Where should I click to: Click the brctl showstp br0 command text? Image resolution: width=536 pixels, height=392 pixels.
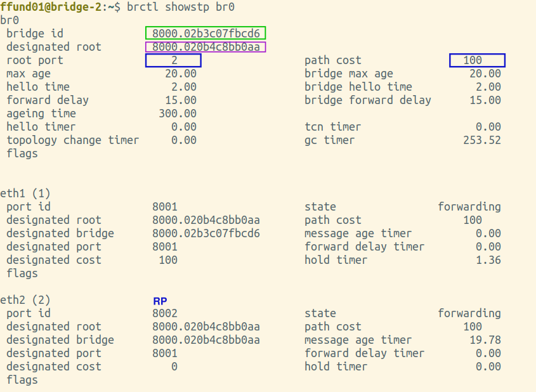click(181, 7)
